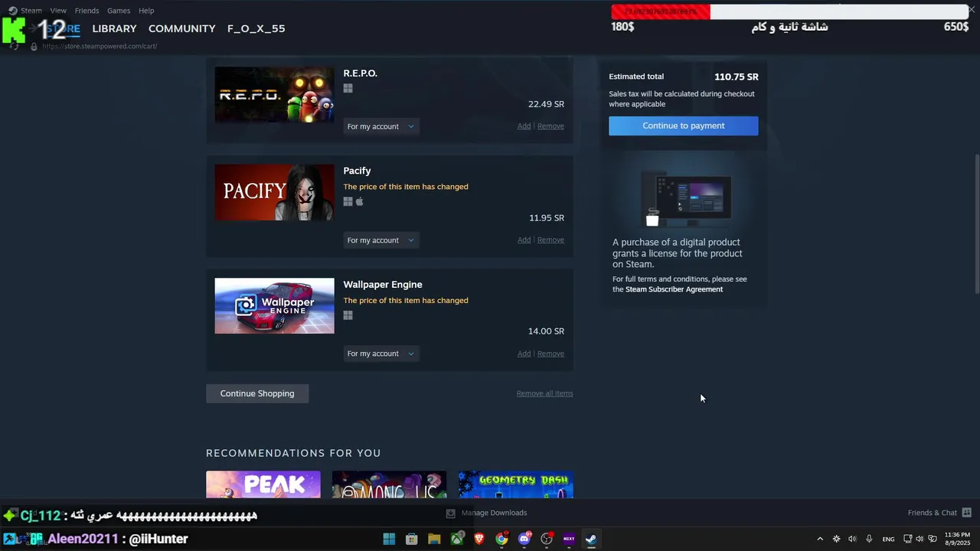Viewport: 980px width, 551px height.
Task: Open the Among Us recommendation thumbnail
Action: pyautogui.click(x=389, y=484)
